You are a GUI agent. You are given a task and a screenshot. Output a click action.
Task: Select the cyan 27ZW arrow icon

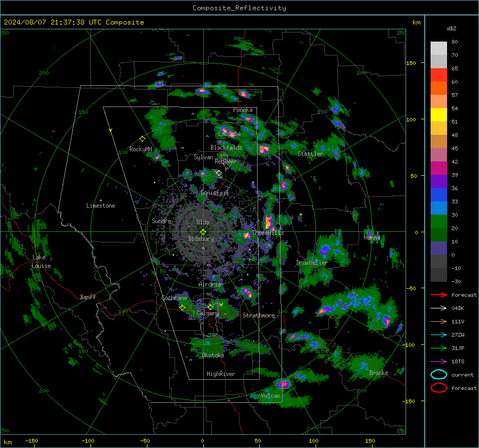pyautogui.click(x=439, y=335)
